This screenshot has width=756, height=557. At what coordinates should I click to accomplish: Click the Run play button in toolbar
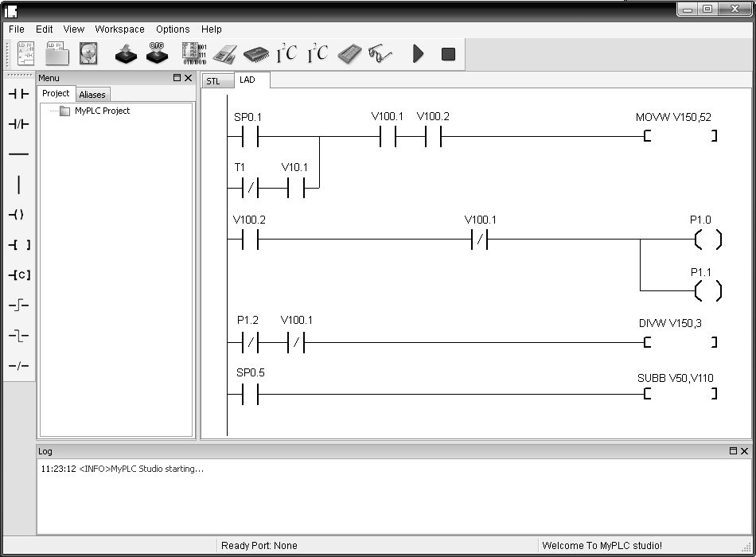coord(419,53)
